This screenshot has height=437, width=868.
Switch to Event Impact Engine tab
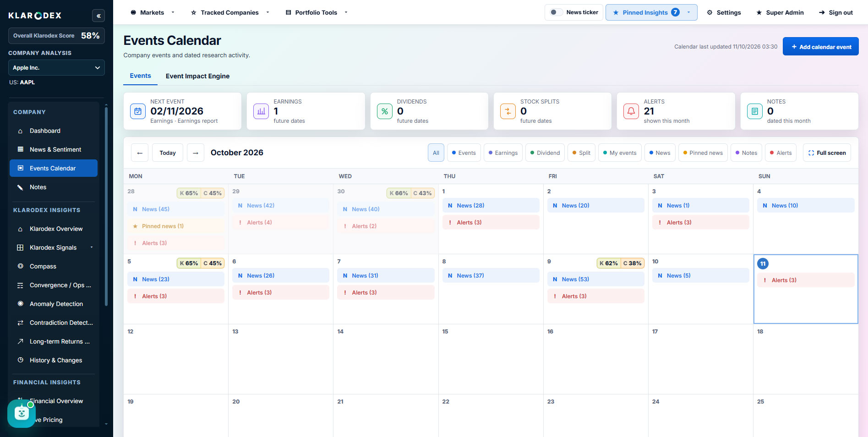click(197, 76)
